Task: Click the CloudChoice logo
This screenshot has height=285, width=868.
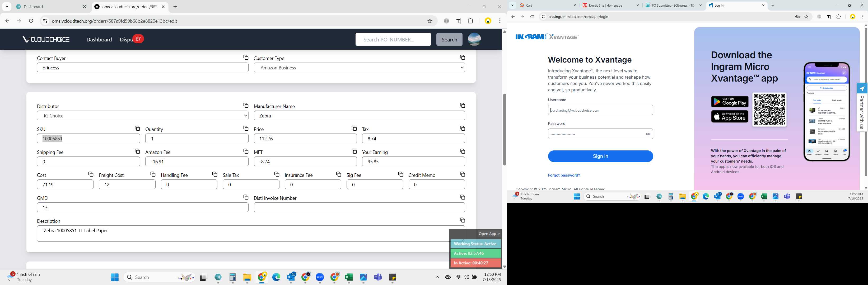Action: (46, 39)
